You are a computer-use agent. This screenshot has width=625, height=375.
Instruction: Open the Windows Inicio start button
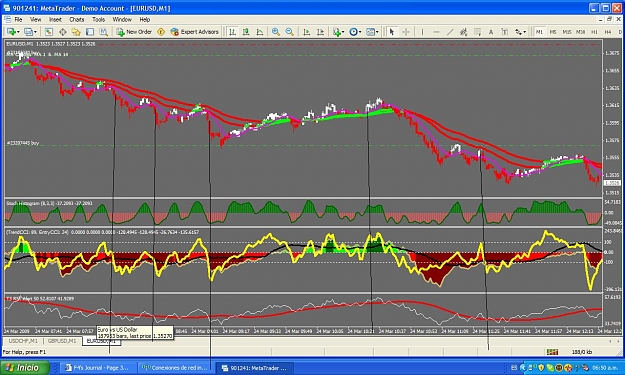[x=25, y=367]
